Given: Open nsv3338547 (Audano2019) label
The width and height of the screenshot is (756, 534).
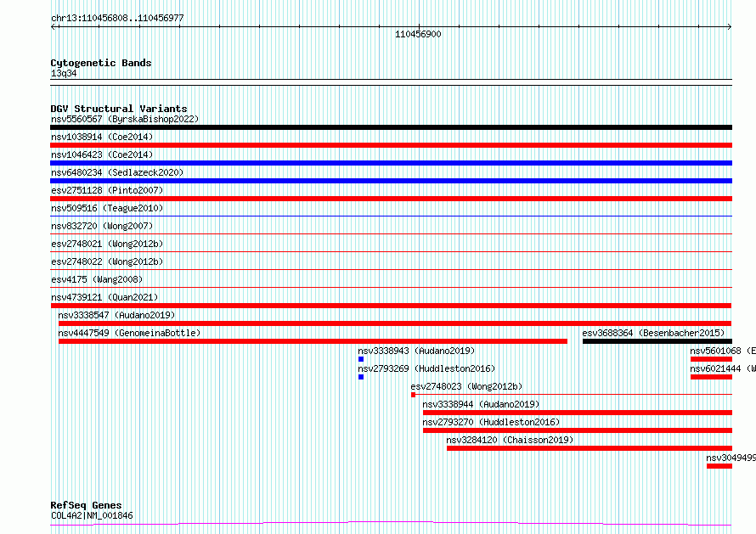Looking at the screenshot, I should [x=116, y=315].
